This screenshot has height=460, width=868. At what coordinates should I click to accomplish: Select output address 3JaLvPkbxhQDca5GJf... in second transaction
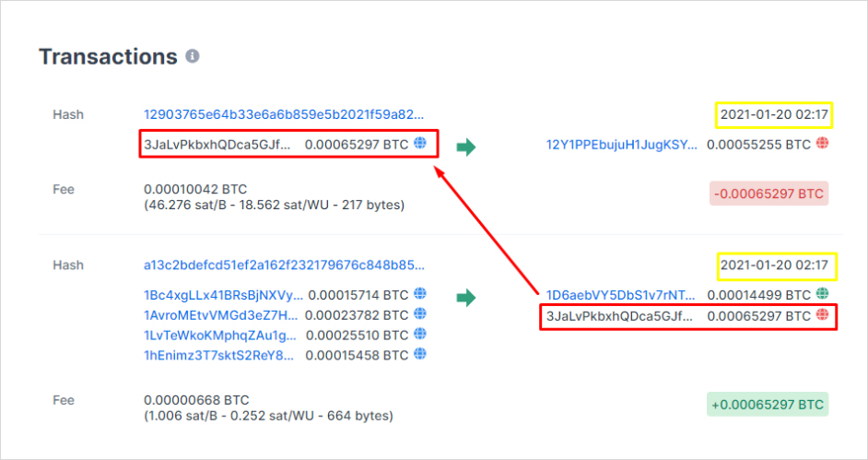619,316
